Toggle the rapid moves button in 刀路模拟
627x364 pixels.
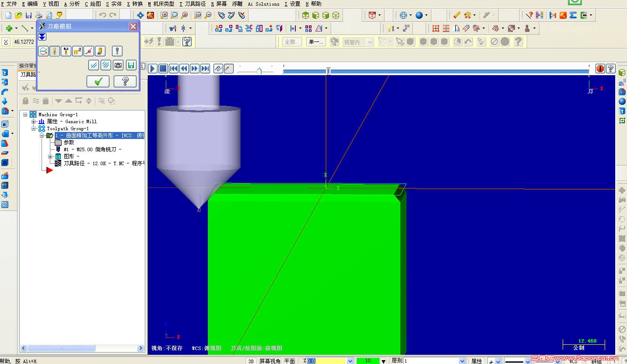[x=77, y=51]
